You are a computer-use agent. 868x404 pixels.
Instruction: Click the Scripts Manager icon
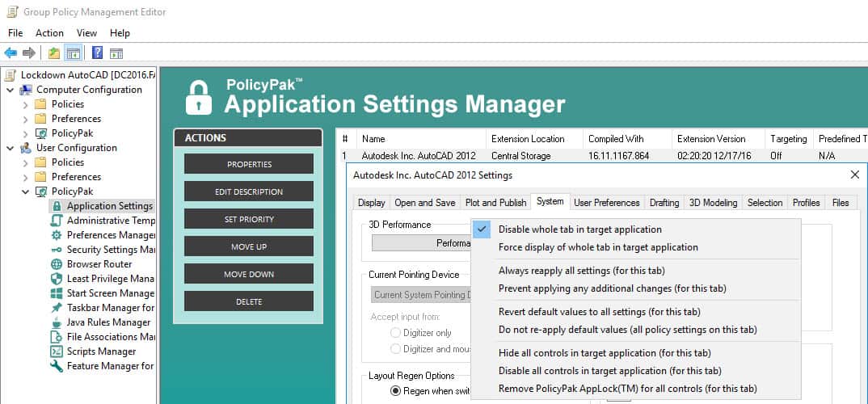click(57, 351)
